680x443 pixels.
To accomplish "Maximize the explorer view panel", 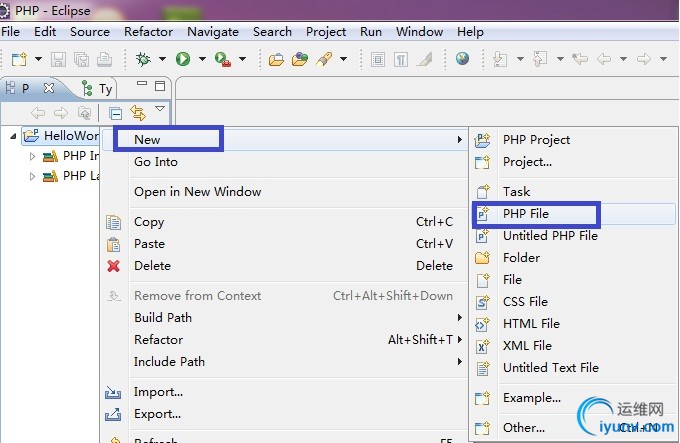I will 160,86.
